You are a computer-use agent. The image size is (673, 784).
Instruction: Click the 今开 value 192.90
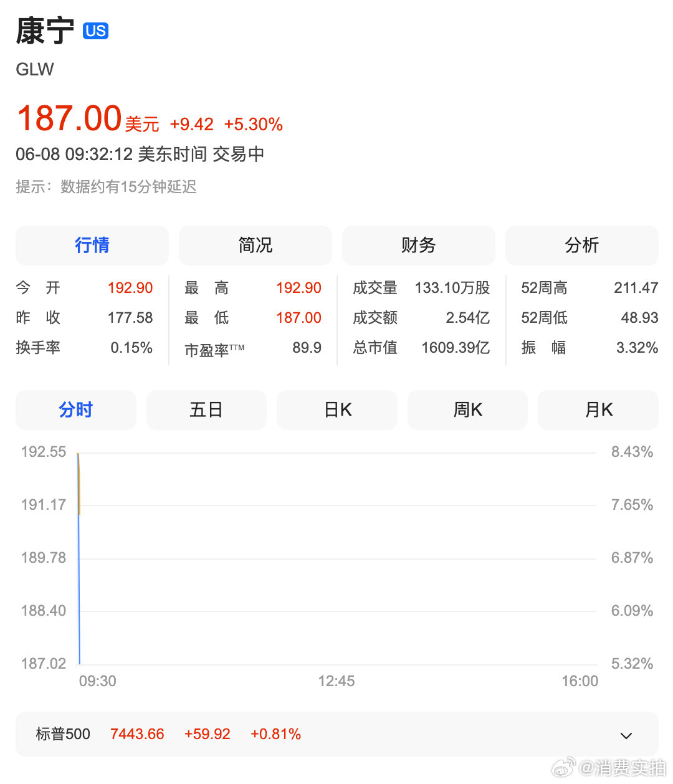(x=130, y=287)
